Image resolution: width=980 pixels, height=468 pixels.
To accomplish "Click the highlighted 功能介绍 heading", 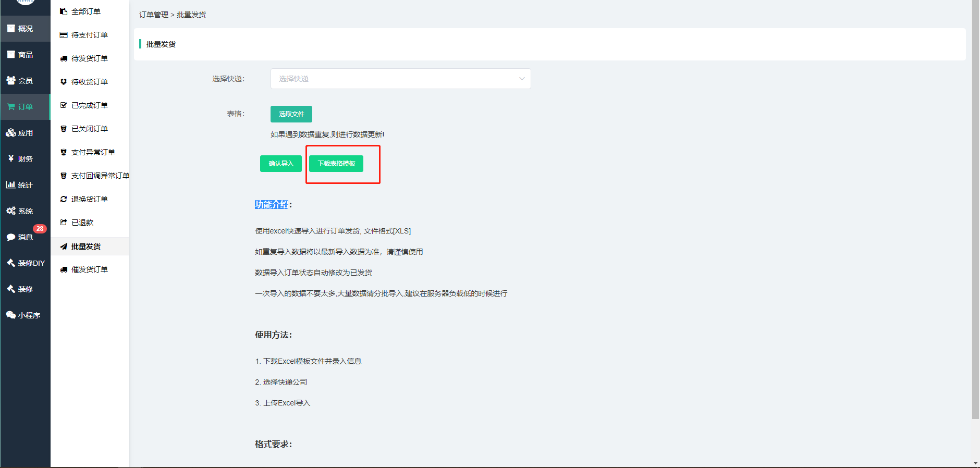I will 272,204.
